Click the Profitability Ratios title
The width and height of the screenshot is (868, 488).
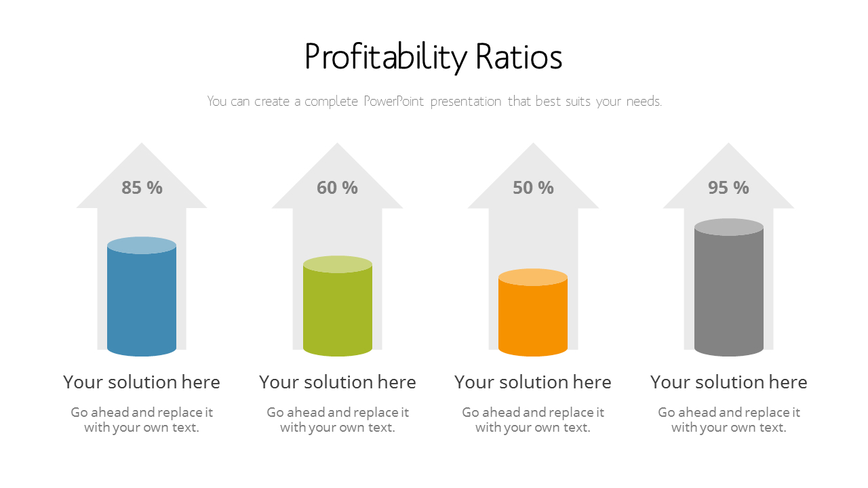433,57
